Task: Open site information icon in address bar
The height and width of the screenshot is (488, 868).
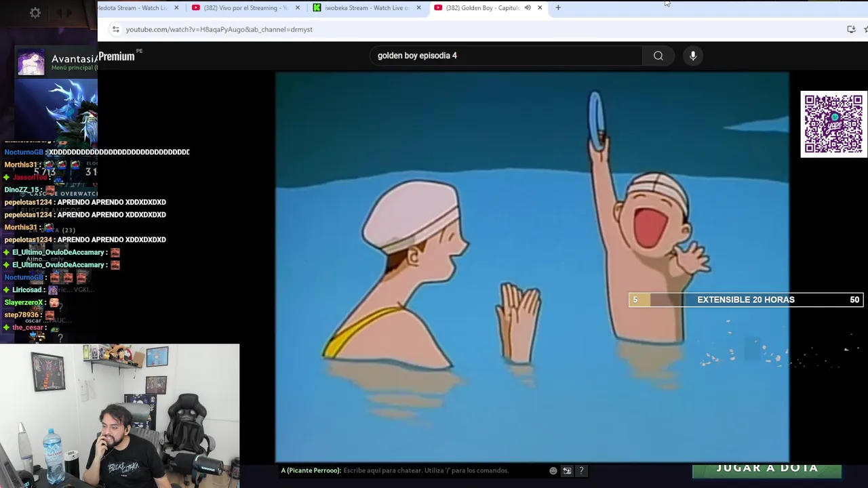Action: pos(116,29)
